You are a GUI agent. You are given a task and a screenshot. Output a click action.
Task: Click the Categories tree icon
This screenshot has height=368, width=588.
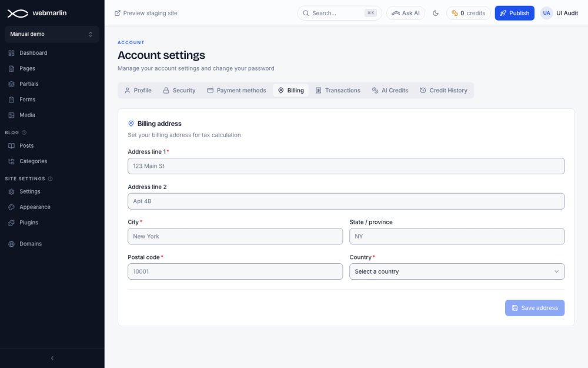tap(12, 161)
